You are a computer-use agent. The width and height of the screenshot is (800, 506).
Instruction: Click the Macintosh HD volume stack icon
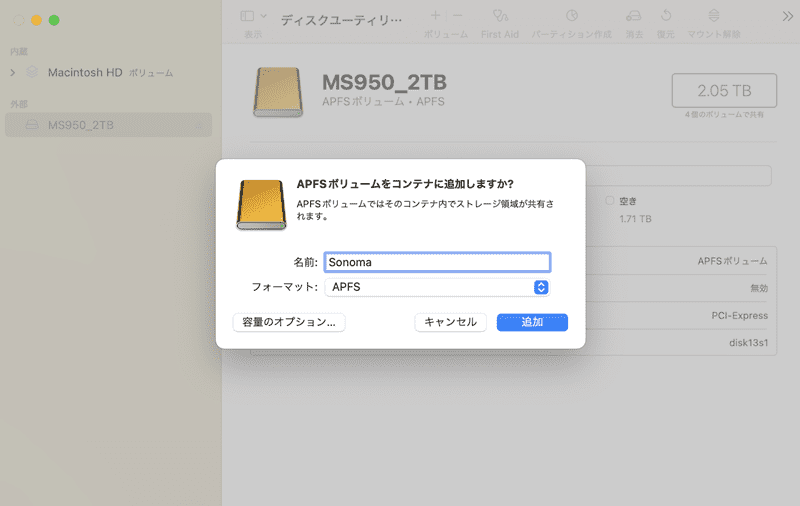coord(32,72)
